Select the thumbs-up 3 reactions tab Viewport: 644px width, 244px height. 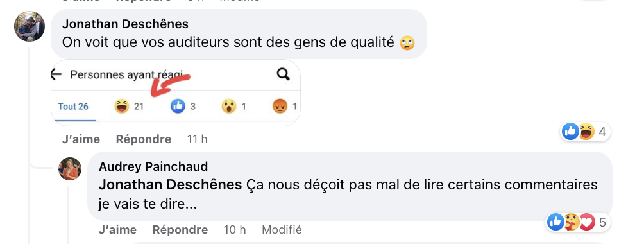click(183, 107)
